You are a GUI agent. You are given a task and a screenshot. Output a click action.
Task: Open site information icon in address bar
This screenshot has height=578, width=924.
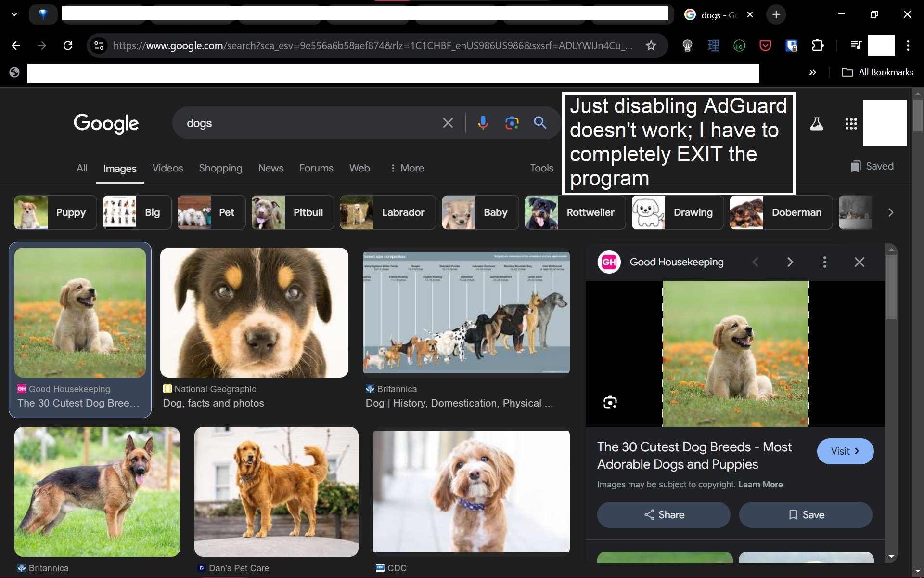tap(99, 46)
